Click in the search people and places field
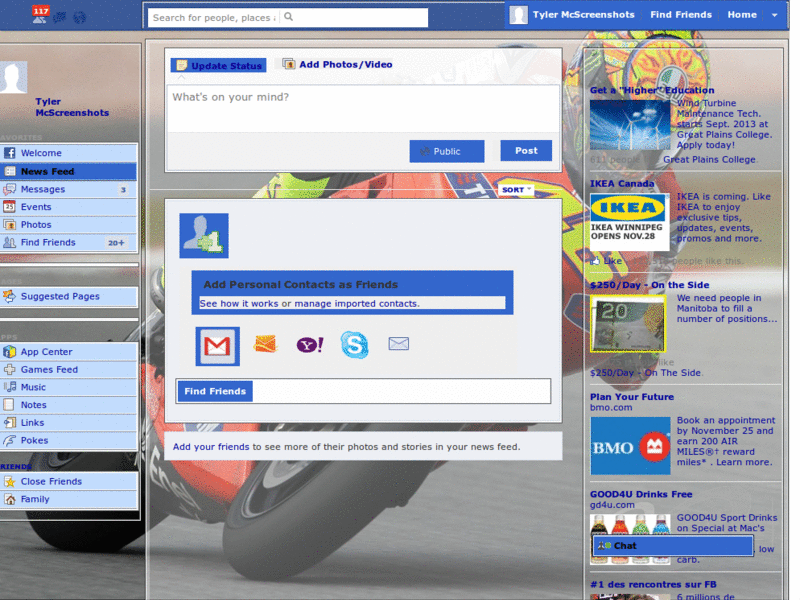The width and height of the screenshot is (800, 600). 214,18
